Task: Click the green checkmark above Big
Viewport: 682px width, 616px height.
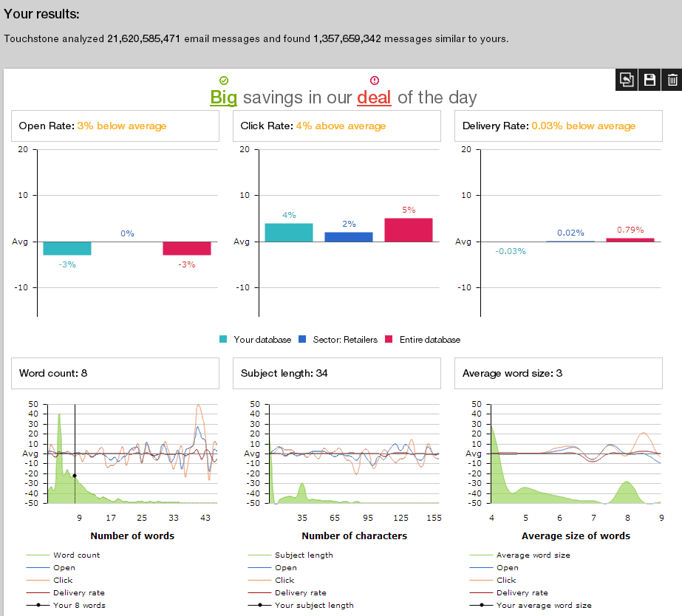Action: point(224,80)
